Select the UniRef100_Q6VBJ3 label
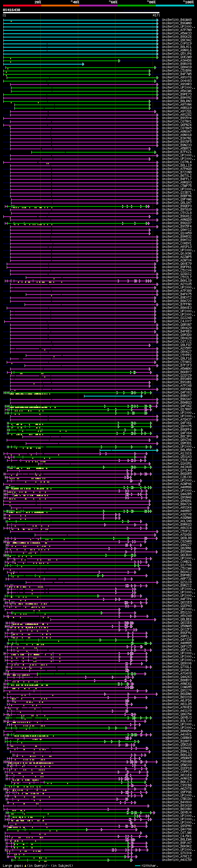This screenshot has height=868, width=197. click(177, 717)
